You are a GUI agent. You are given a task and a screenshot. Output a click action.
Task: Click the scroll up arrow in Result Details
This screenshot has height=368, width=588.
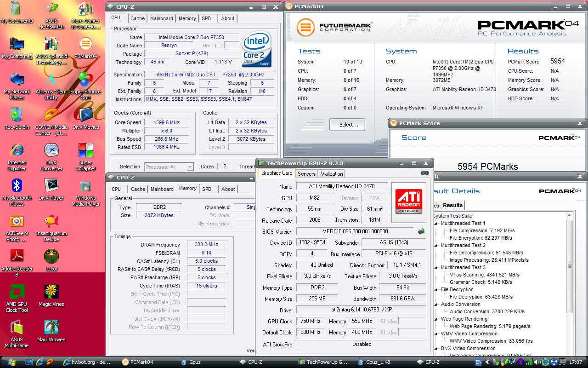point(570,216)
